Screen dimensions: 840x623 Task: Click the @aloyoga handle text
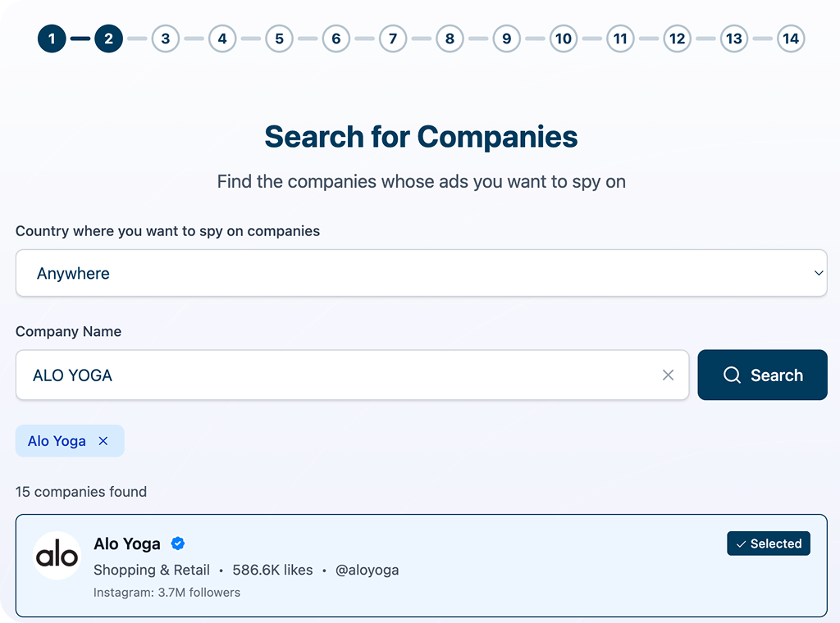367,570
